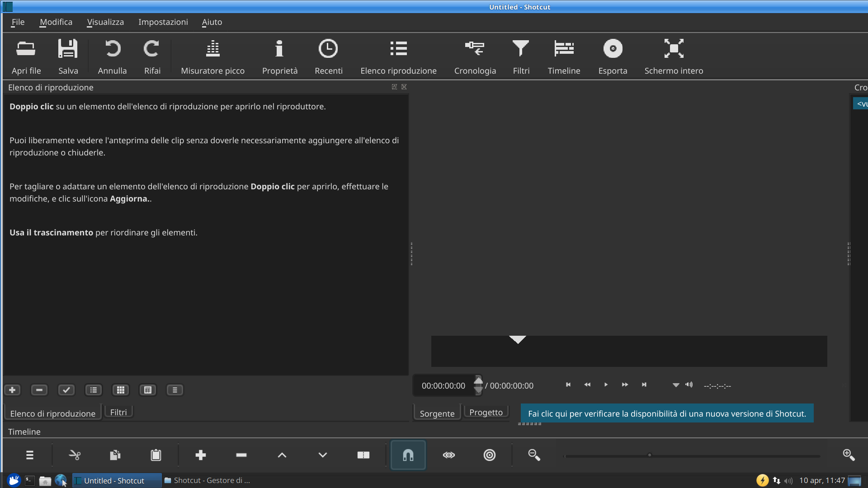Cut the selected timeline clip
Screen dimensions: 868x488
[75, 455]
